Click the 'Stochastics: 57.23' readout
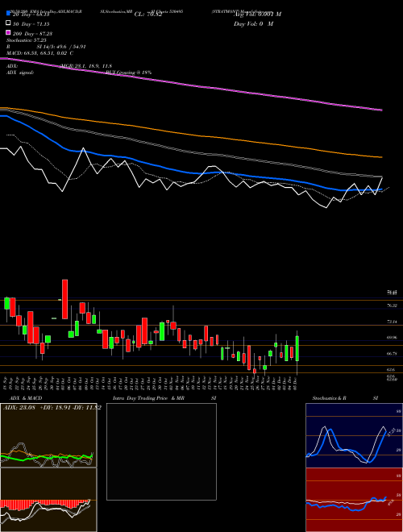The image size is (403, 532). (26, 40)
